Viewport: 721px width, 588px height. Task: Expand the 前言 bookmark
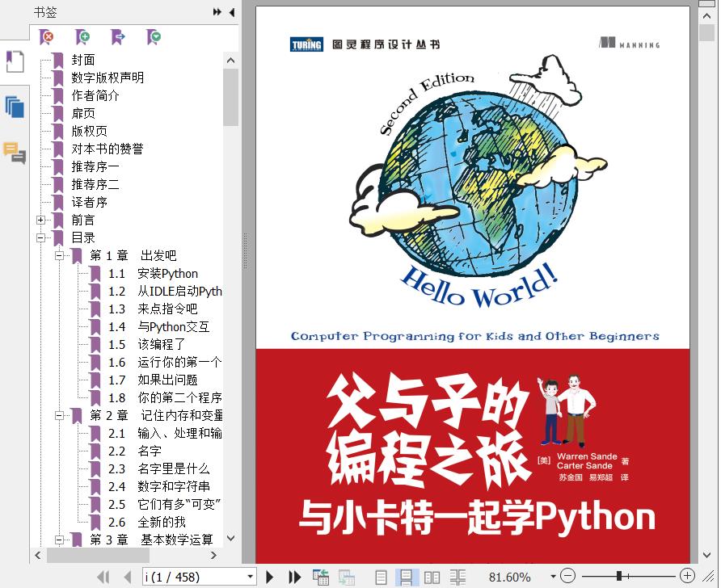coord(41,220)
